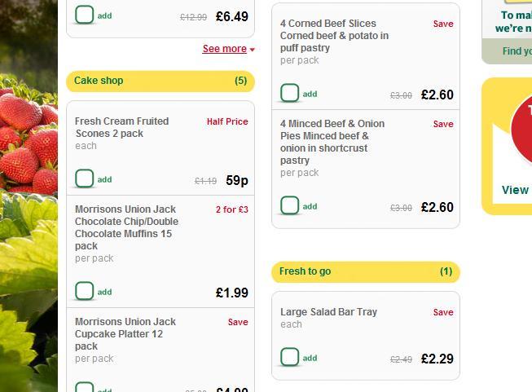Expand the See more link
The height and width of the screenshot is (392, 532).
click(225, 49)
